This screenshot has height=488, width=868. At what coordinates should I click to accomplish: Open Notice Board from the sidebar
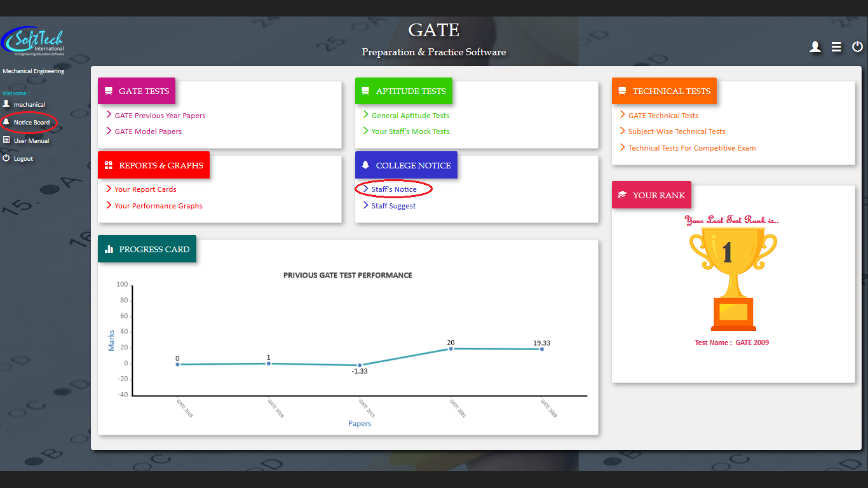(32, 123)
